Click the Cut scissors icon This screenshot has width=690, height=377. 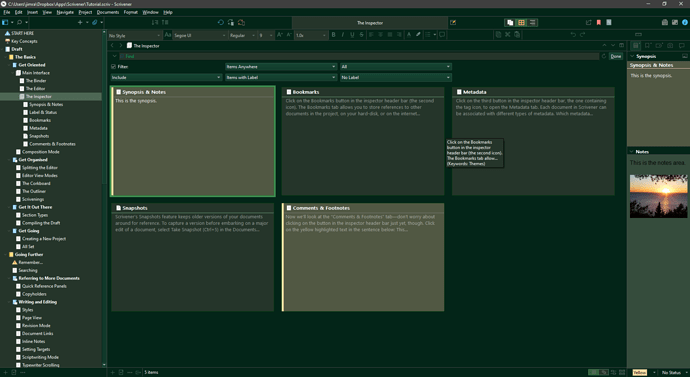pyautogui.click(x=507, y=35)
